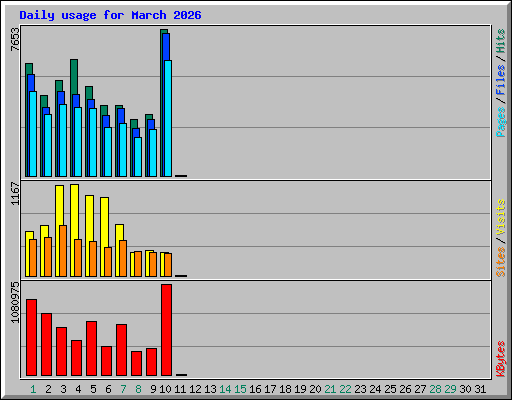Image resolution: width=512 pixels, height=400 pixels.
Task: Click day label 28 on the axis
Action: [435, 389]
